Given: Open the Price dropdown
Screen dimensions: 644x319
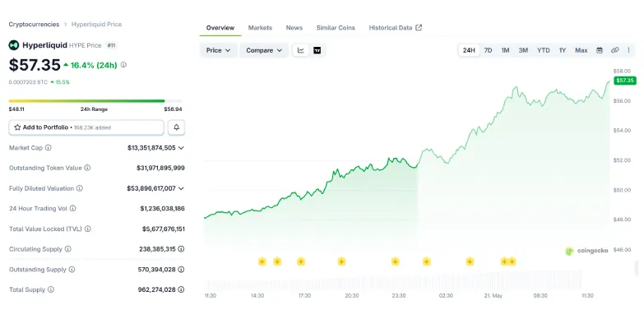Looking at the screenshot, I should pos(219,50).
